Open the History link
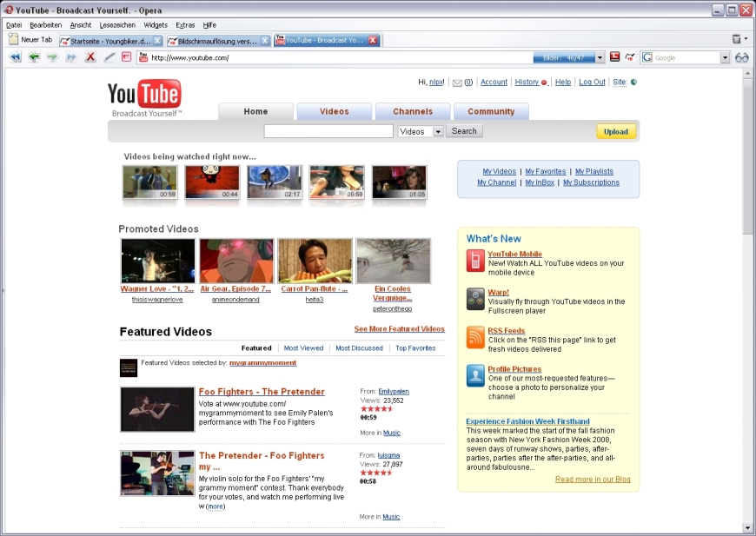The width and height of the screenshot is (756, 536). [x=527, y=82]
